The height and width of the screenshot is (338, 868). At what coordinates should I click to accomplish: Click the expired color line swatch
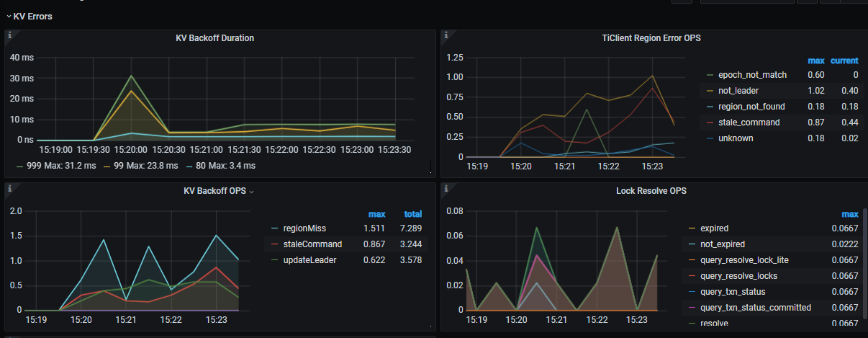tap(691, 228)
